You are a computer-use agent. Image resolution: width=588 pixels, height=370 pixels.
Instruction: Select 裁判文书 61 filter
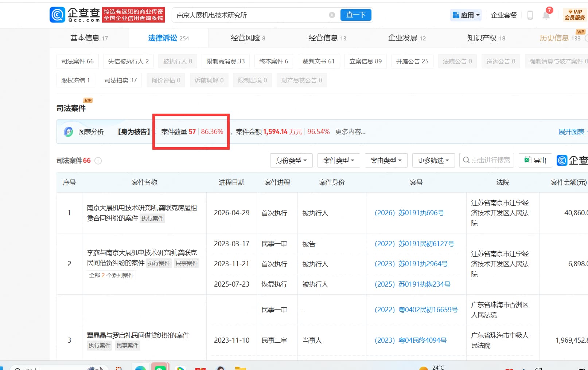tap(319, 61)
